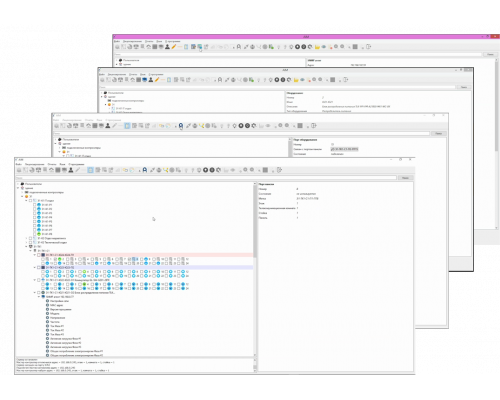This screenshot has width=500, height=400.
Task: Tick port 1 checkbox under the pink-highlighted device
Action: [43, 259]
